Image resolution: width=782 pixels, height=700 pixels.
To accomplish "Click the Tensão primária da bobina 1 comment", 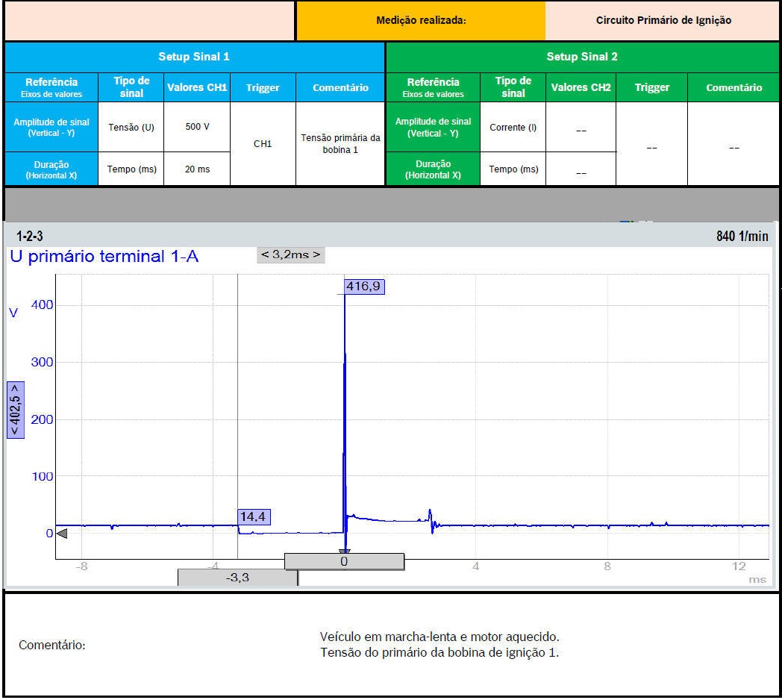I will click(x=340, y=144).
